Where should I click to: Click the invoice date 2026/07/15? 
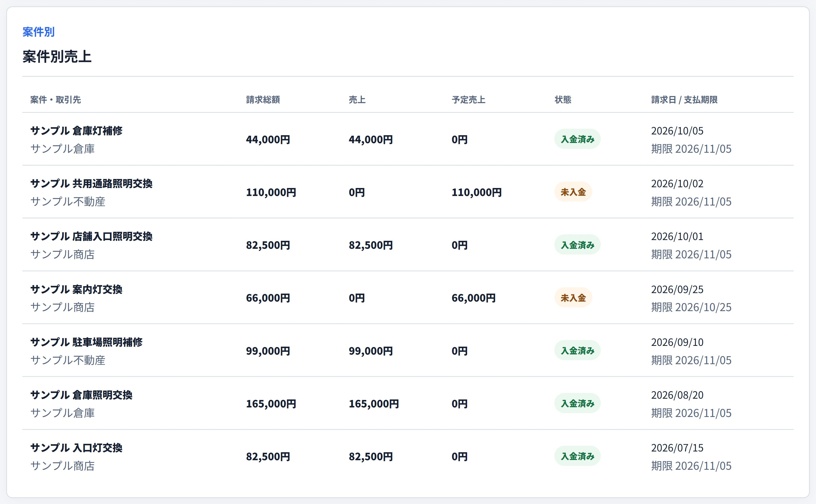(x=677, y=448)
